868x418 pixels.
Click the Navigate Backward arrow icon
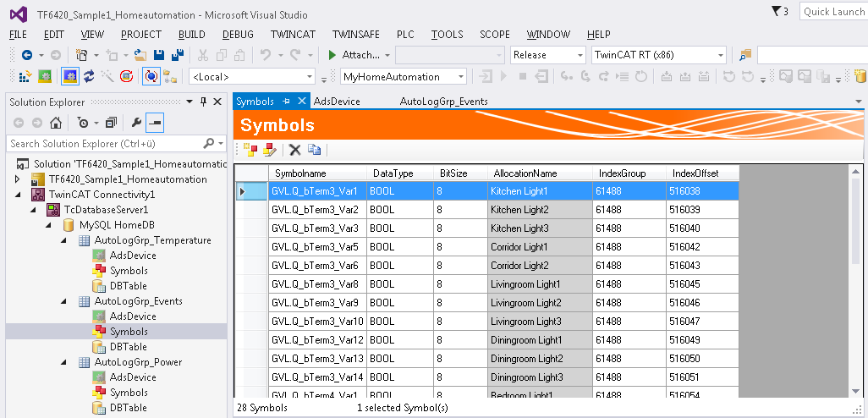click(26, 55)
